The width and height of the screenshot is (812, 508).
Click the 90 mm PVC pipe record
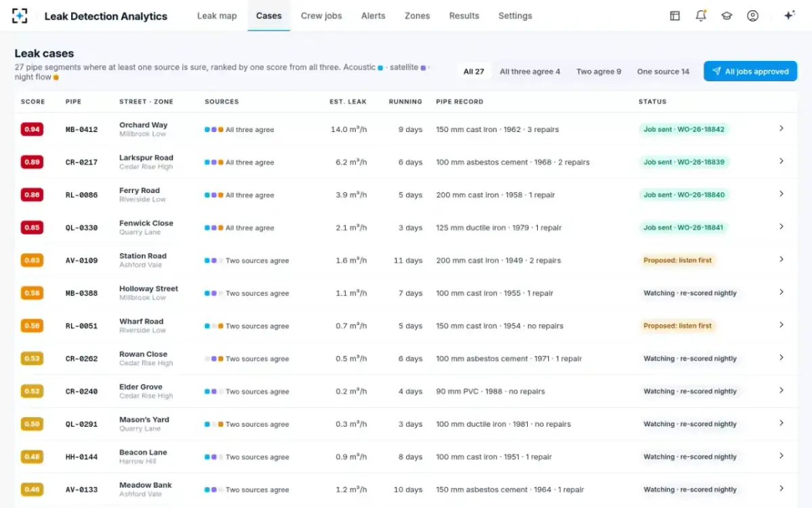coord(491,391)
